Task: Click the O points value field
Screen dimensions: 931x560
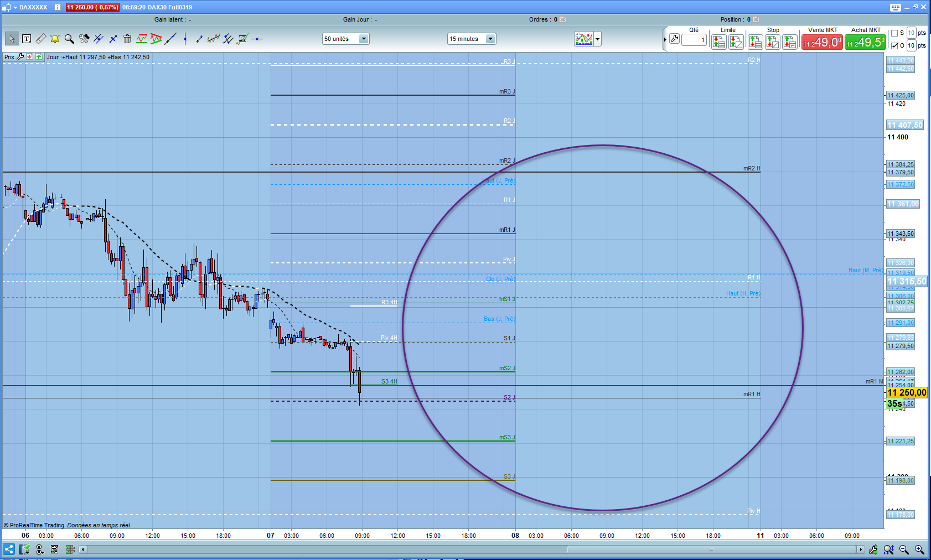Action: [911, 46]
